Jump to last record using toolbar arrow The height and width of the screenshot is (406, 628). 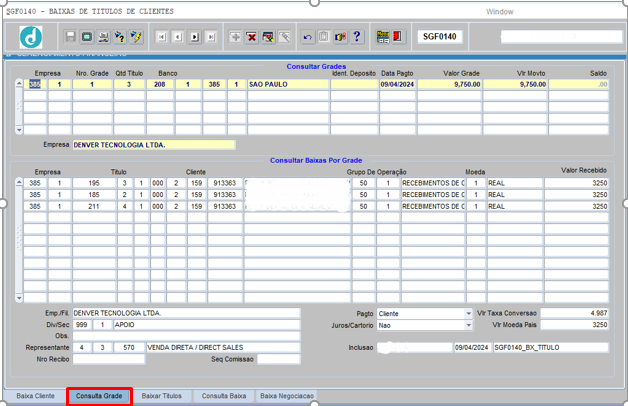pyautogui.click(x=210, y=37)
